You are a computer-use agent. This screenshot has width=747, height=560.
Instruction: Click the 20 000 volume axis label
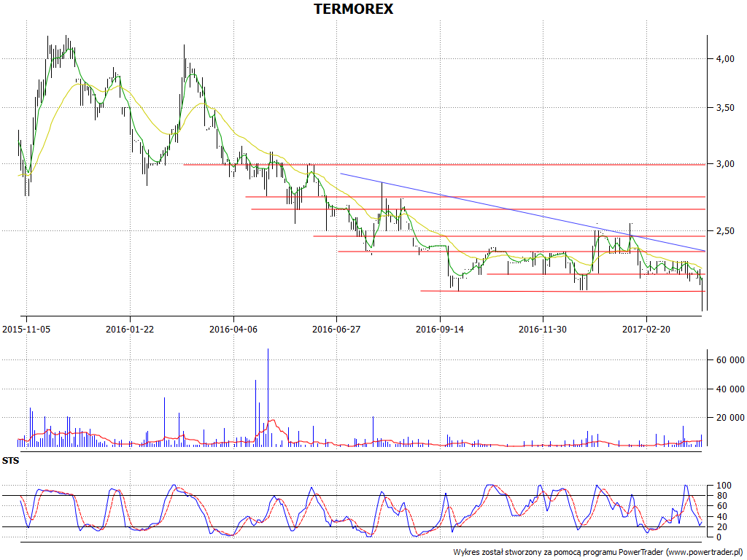730,418
